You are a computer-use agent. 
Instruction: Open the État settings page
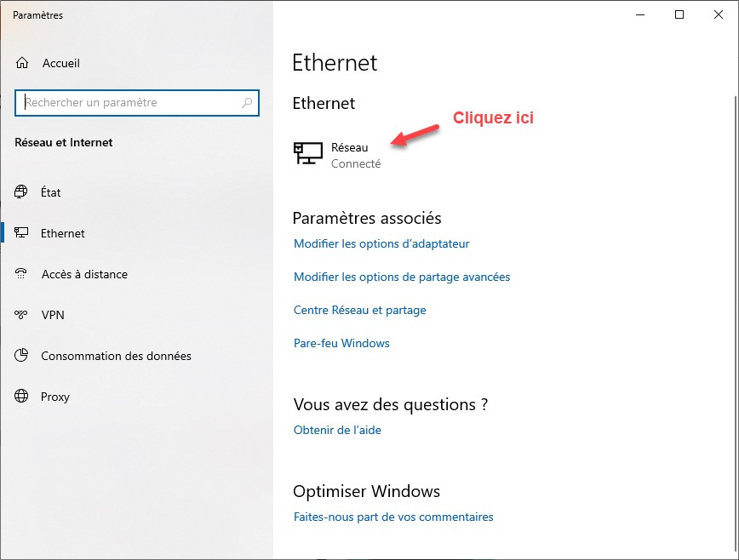pos(51,192)
